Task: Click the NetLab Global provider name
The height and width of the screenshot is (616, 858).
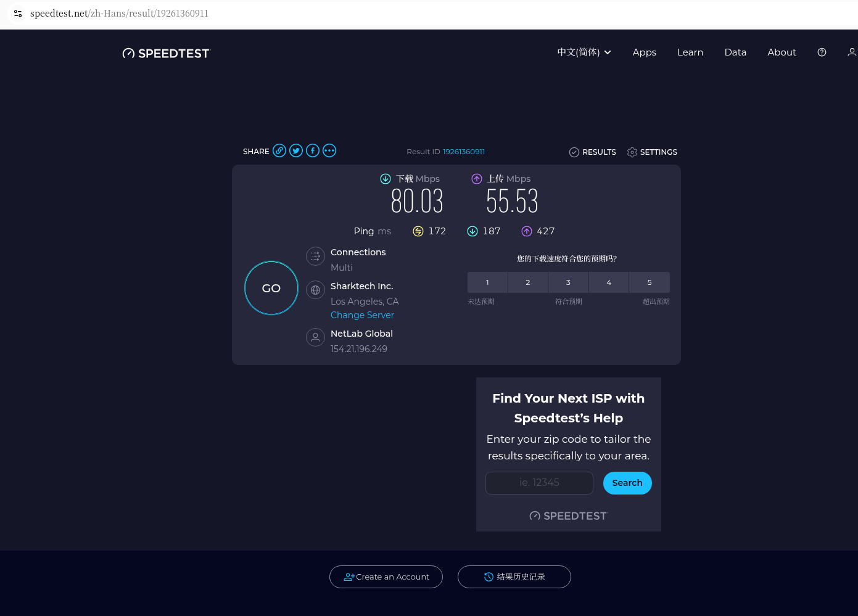Action: 361,334
